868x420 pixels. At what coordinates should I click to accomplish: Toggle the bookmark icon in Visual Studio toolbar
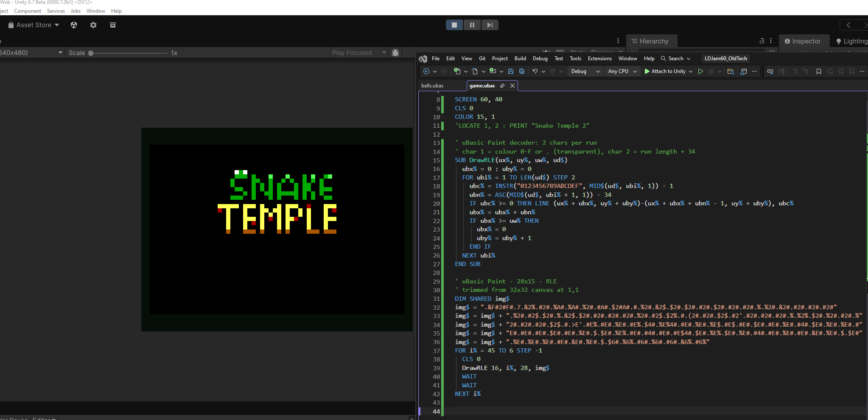click(819, 71)
